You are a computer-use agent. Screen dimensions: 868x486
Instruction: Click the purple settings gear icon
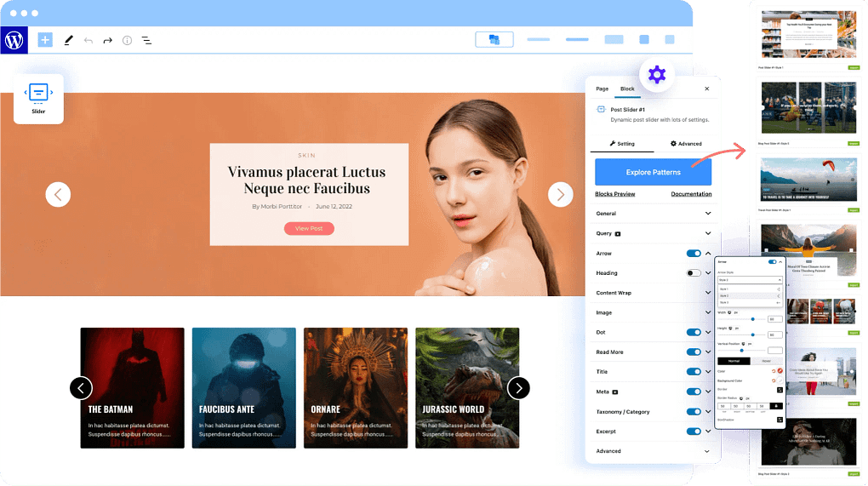(657, 74)
